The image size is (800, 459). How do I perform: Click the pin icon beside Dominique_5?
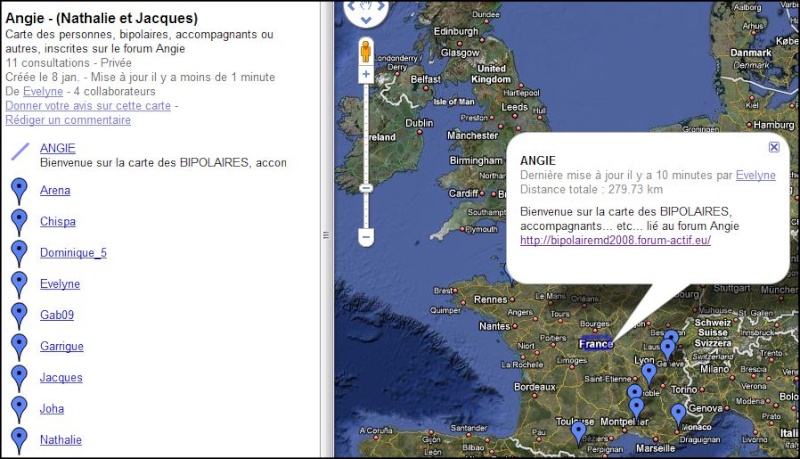pyautogui.click(x=19, y=254)
